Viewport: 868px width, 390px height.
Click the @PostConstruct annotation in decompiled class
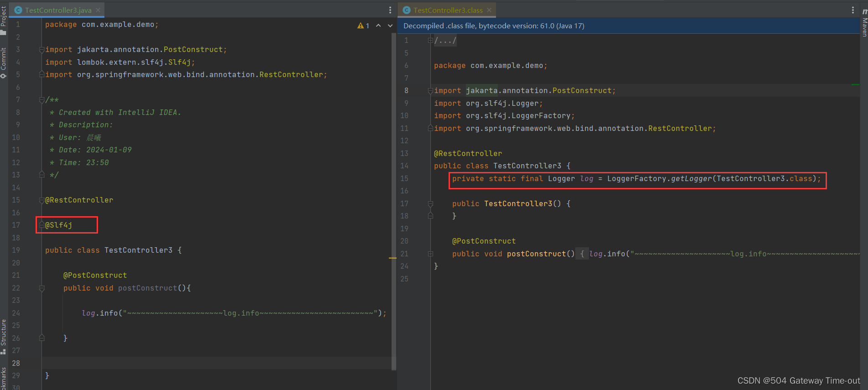pyautogui.click(x=484, y=241)
